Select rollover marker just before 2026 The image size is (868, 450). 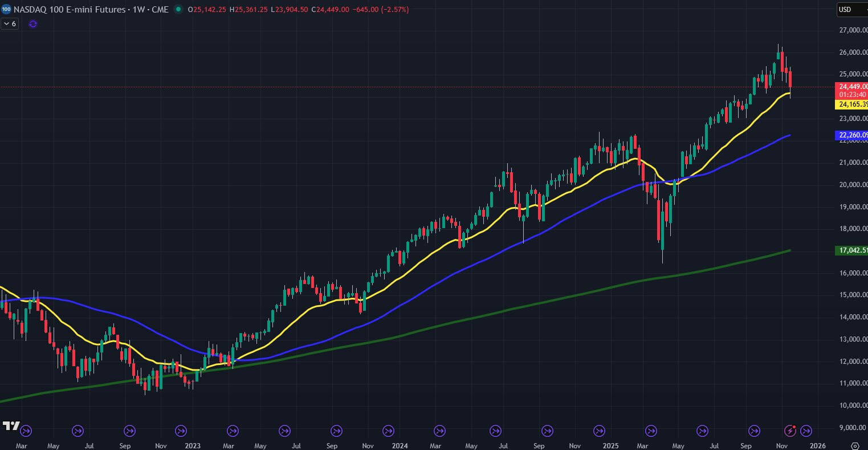point(806,431)
